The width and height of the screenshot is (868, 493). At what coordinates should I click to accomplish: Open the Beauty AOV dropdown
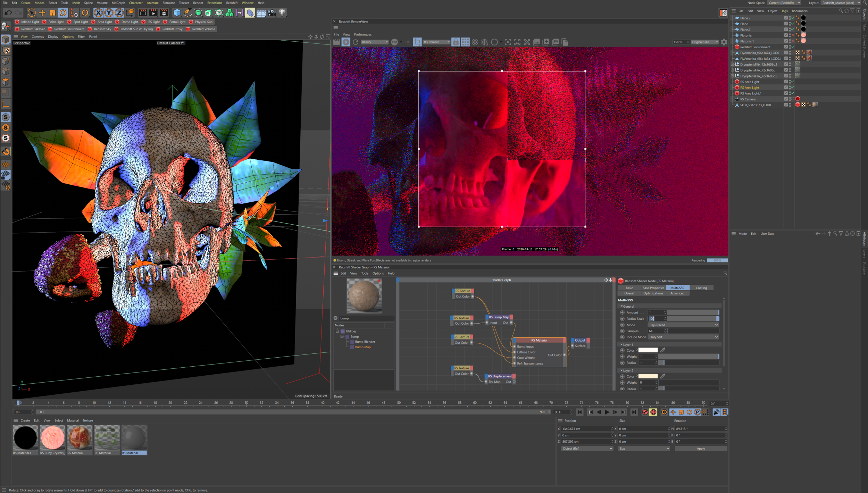click(x=374, y=42)
